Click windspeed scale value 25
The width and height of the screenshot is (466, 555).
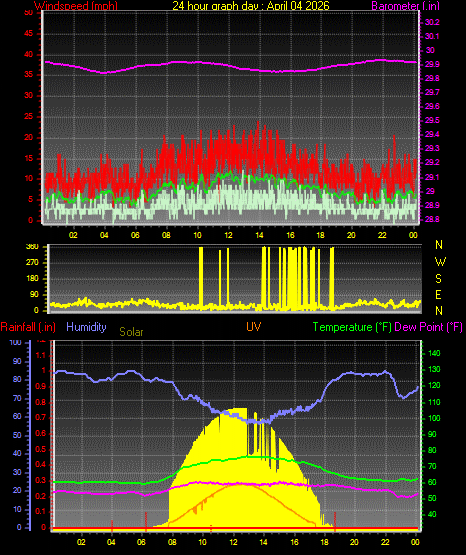(x=28, y=116)
